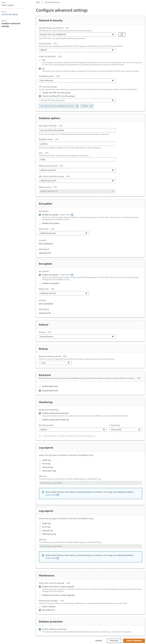Screen dimensions: 146x644
Task: Remove the aws-opsworks-ha-grafana-rds-aurora security group tag
Action: coord(77,106)
